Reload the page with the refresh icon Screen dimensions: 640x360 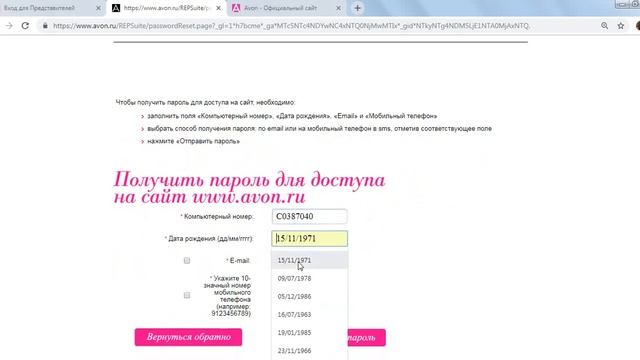(x=25, y=26)
